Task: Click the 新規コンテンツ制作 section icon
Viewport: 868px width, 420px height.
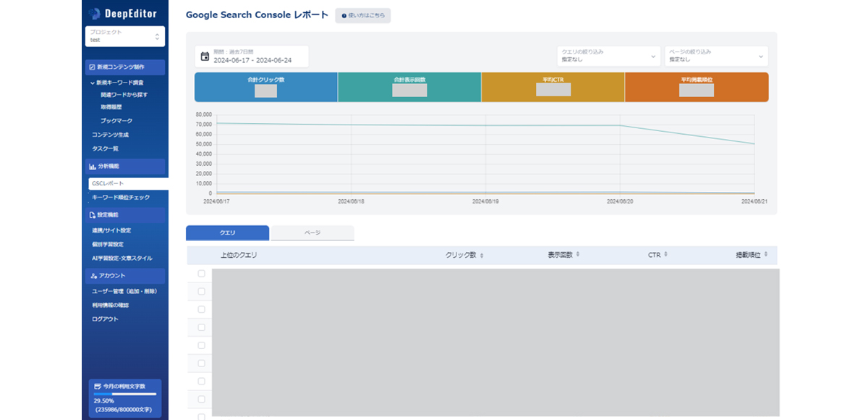Action: tap(92, 67)
